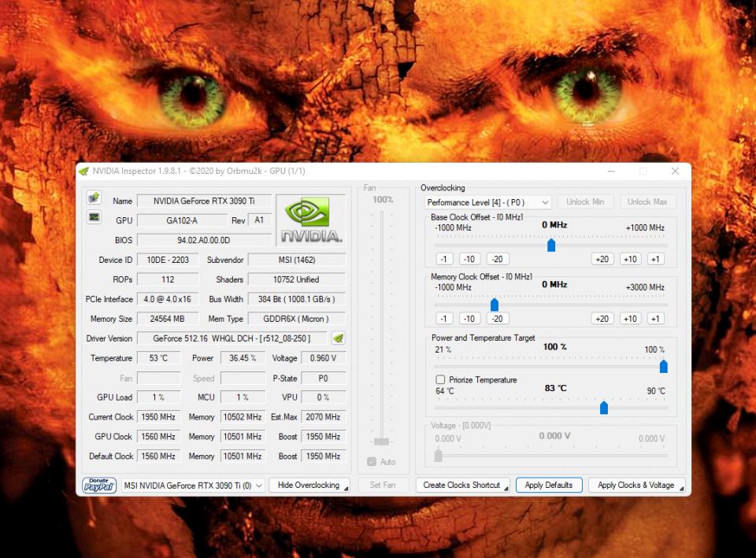Click the P-State value P0
Image resolution: width=756 pixels, height=558 pixels.
pyautogui.click(x=324, y=379)
